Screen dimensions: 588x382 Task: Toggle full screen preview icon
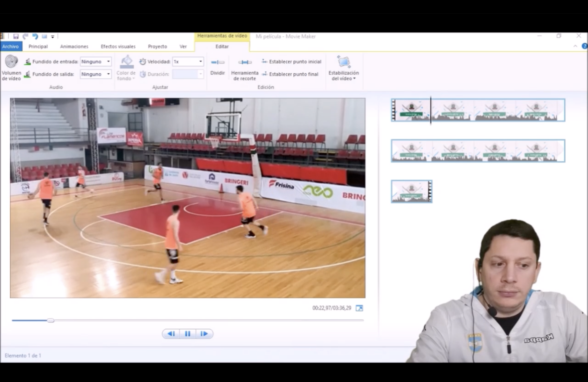point(359,308)
